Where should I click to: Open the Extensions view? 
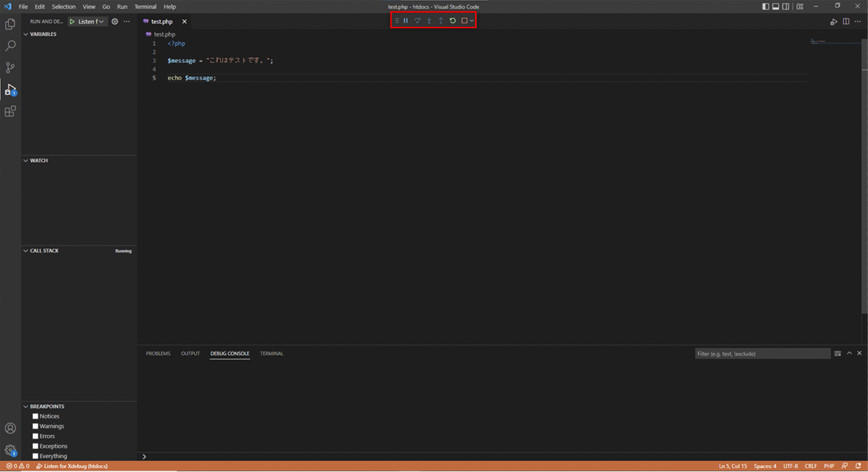pyautogui.click(x=10, y=111)
